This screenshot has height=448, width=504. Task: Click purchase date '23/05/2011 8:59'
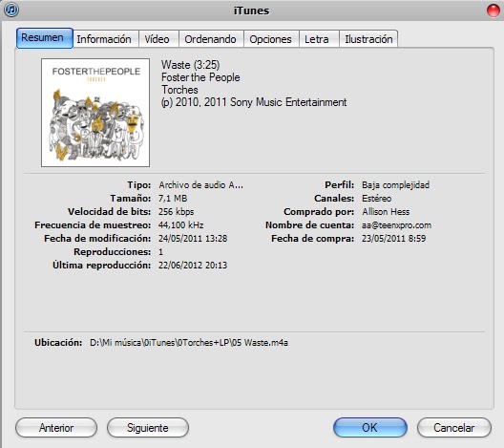(x=393, y=238)
